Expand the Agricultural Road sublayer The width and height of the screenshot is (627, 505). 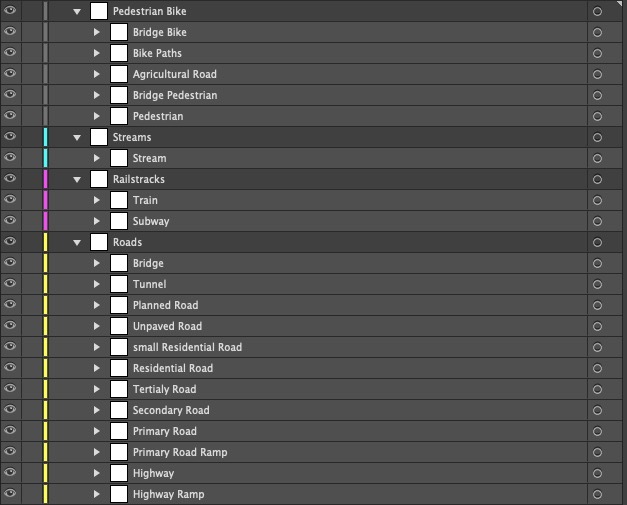pyautogui.click(x=96, y=74)
